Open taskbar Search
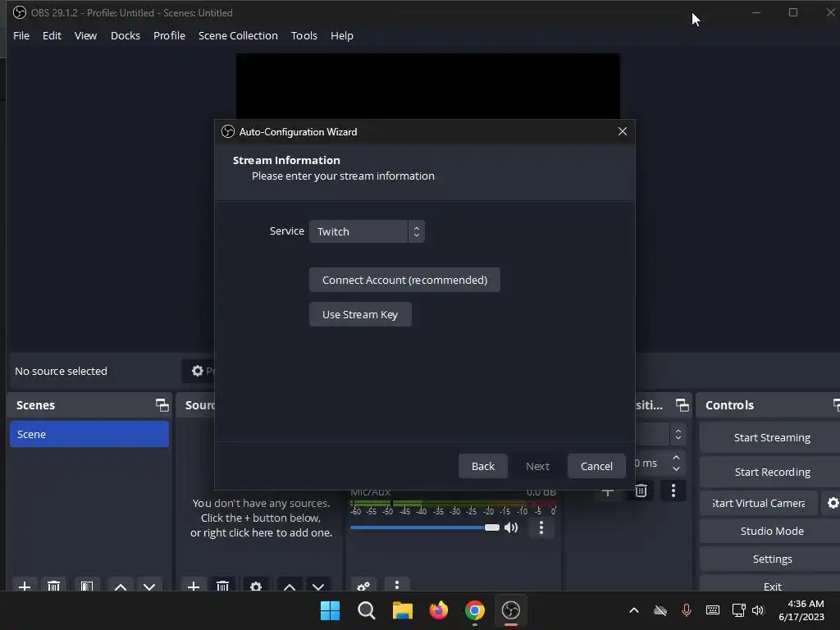 (x=367, y=610)
